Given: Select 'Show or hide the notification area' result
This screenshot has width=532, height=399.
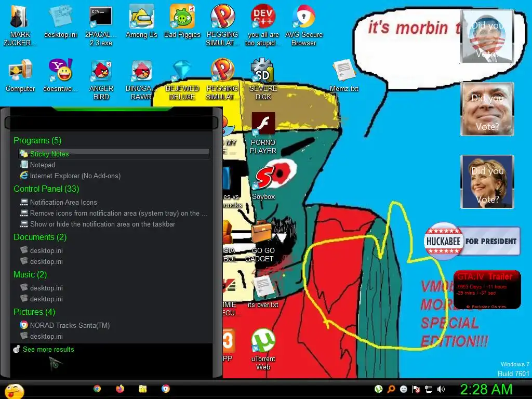Looking at the screenshot, I should click(114, 224).
